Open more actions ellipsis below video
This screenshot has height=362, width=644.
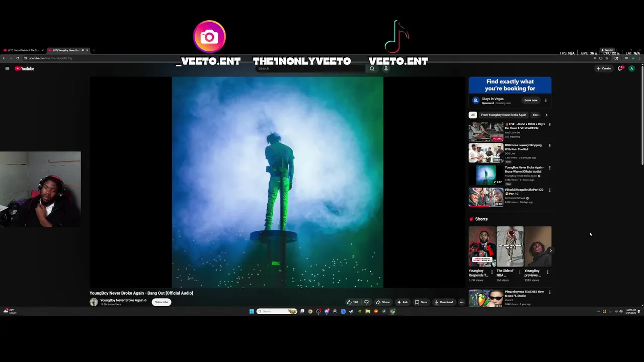[x=461, y=302]
